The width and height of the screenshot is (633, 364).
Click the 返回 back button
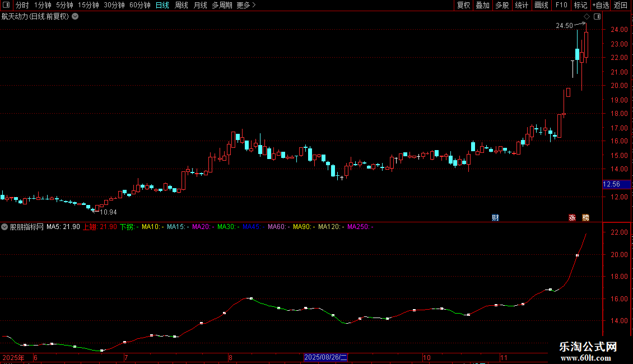tap(621, 5)
